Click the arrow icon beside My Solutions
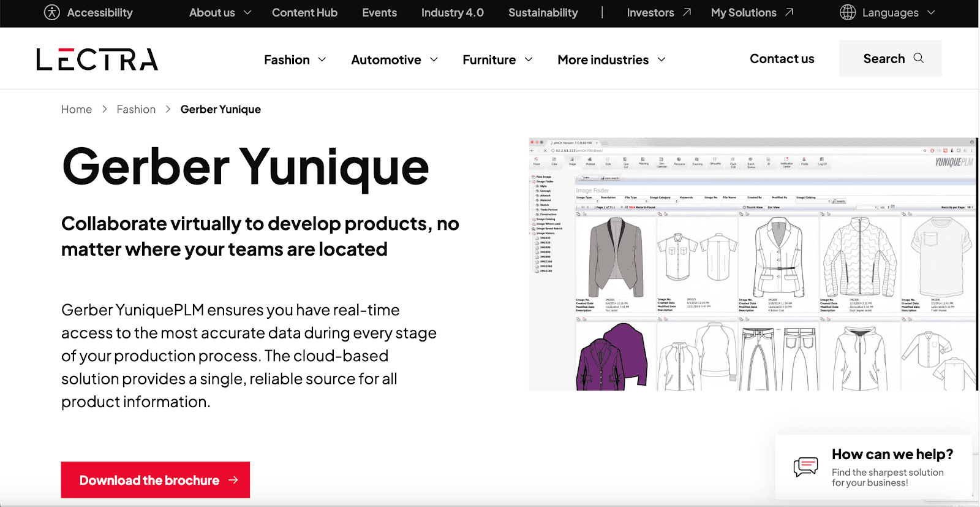Image resolution: width=980 pixels, height=507 pixels. (x=789, y=12)
